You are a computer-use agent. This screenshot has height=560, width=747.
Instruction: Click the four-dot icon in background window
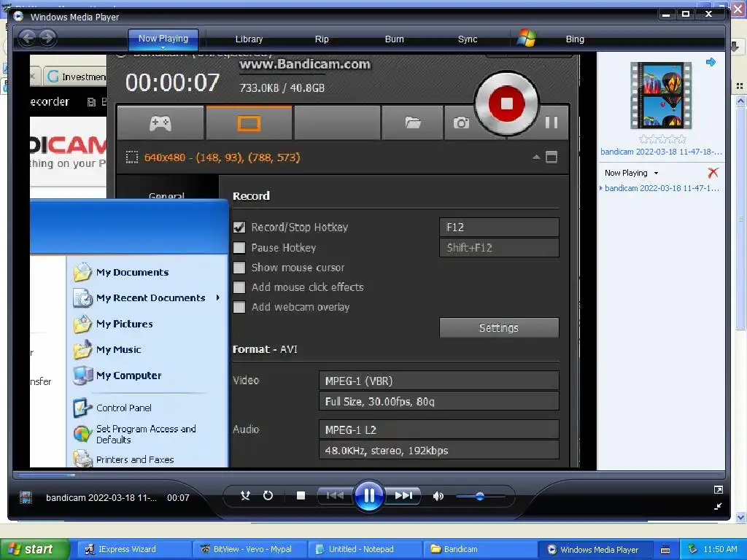740,86
